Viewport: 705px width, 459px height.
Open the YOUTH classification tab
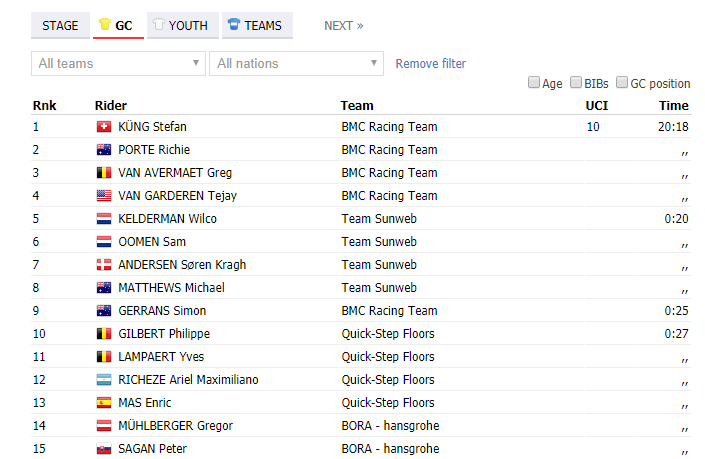click(183, 26)
